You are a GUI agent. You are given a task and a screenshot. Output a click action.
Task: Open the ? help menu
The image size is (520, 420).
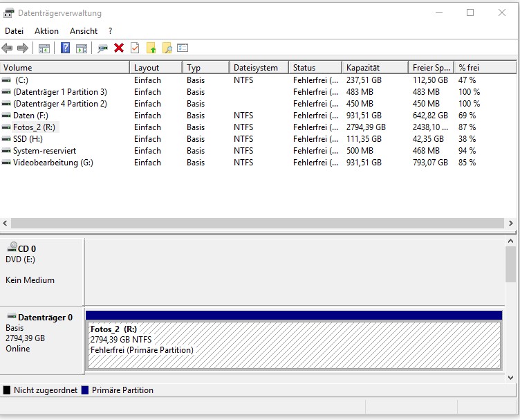pyautogui.click(x=110, y=31)
